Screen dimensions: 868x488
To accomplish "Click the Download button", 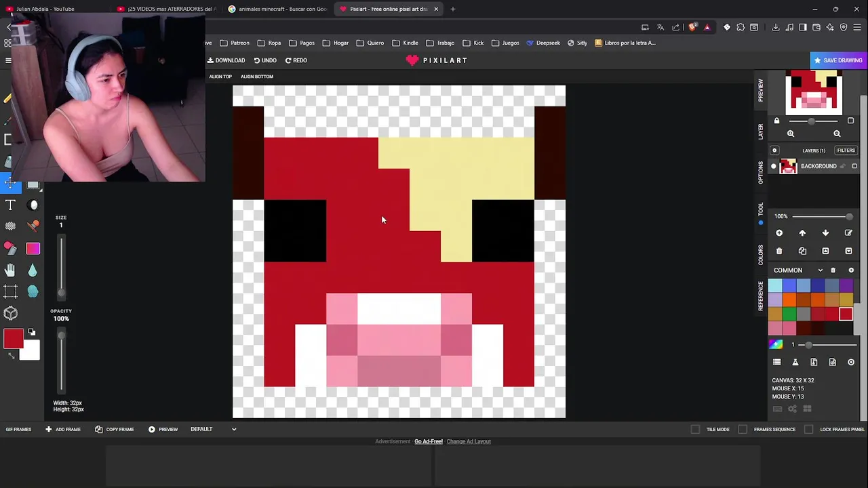I will (226, 60).
